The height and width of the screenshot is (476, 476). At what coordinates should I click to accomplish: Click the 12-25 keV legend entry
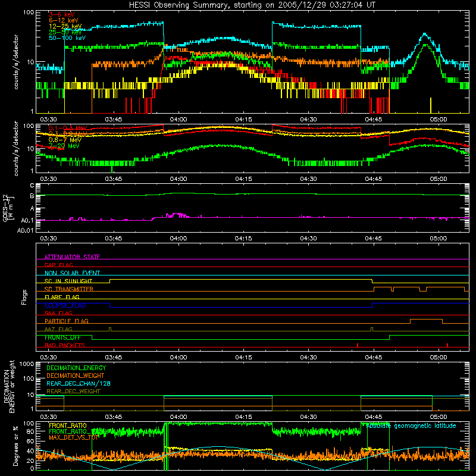tap(65, 26)
